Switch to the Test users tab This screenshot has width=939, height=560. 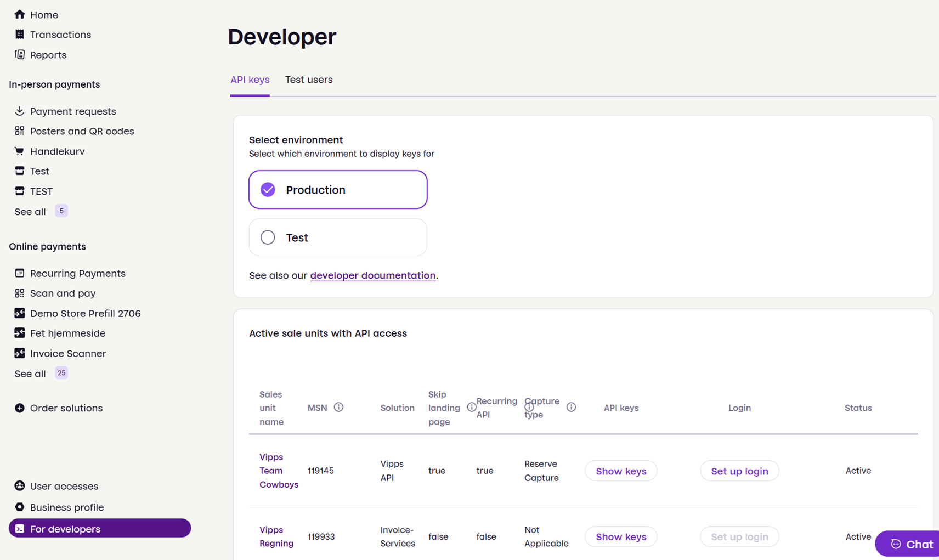point(309,80)
